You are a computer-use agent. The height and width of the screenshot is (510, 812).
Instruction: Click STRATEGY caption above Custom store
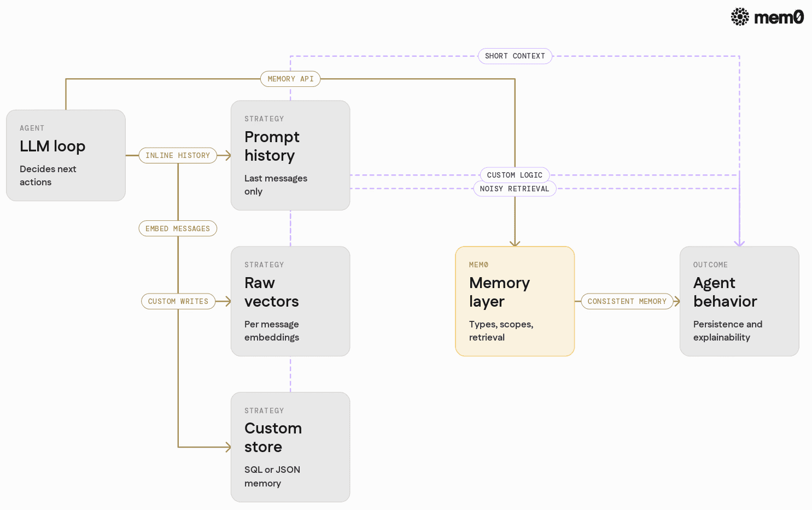(264, 411)
